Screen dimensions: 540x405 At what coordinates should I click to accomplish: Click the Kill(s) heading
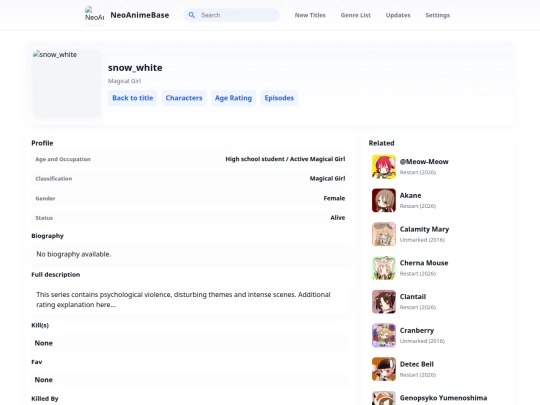[x=40, y=325]
